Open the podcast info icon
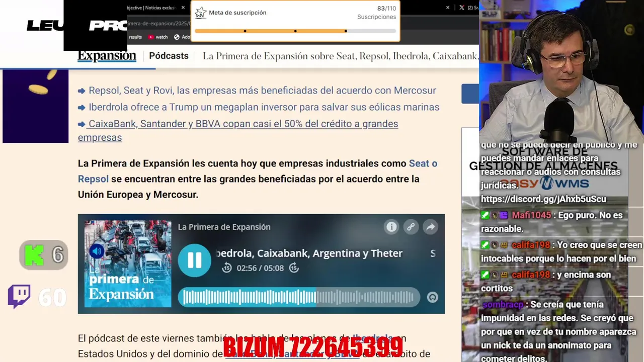Image resolution: width=644 pixels, height=362 pixels. coord(391,227)
